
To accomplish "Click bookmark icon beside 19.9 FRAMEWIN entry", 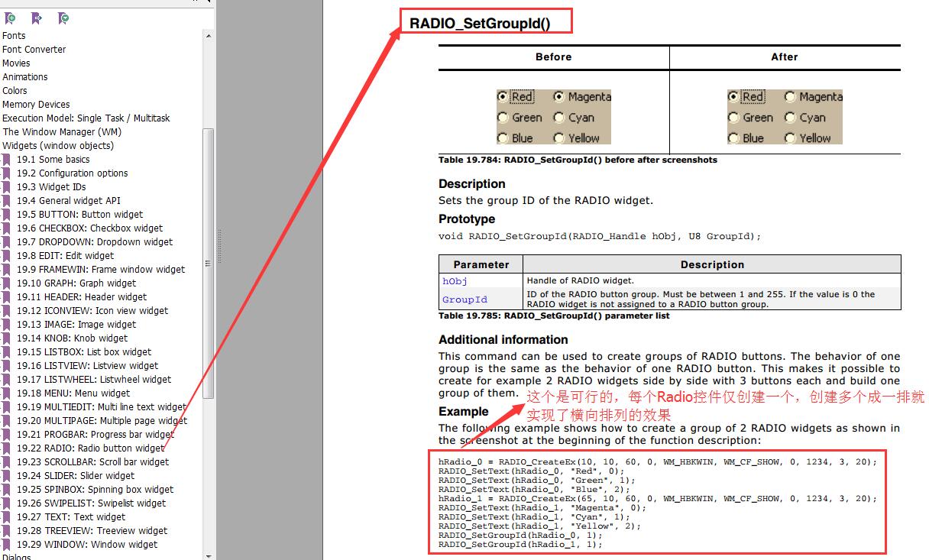I will coord(7,270).
